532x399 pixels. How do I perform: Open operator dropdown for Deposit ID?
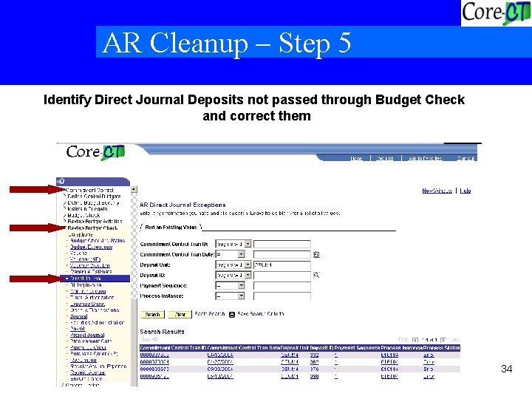248,275
